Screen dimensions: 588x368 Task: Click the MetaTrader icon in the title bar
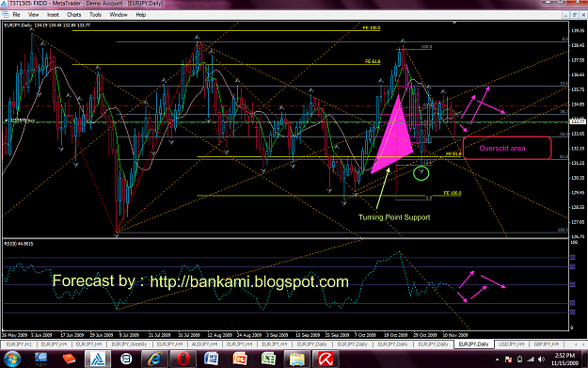click(4, 3)
